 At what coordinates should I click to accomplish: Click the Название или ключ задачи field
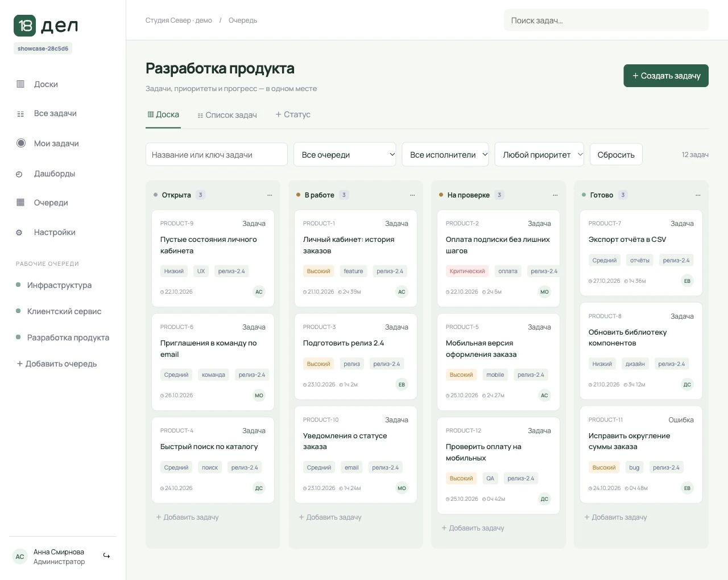coord(217,155)
